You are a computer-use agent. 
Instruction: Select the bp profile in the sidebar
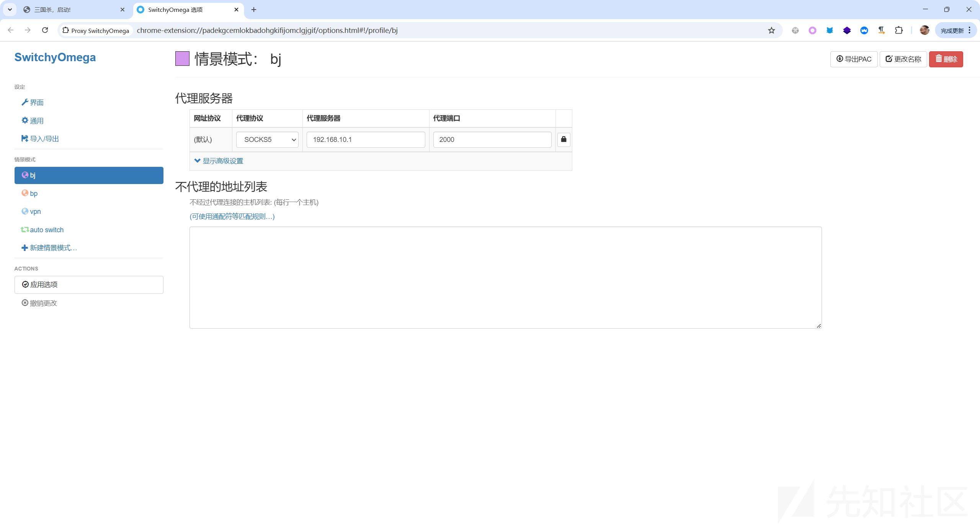[89, 193]
